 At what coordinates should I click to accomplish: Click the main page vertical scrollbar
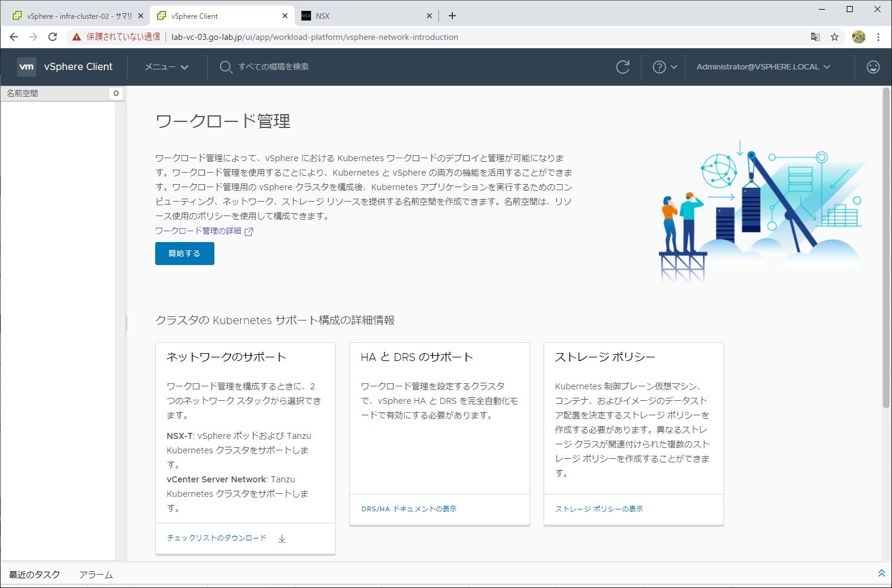pyautogui.click(x=887, y=248)
